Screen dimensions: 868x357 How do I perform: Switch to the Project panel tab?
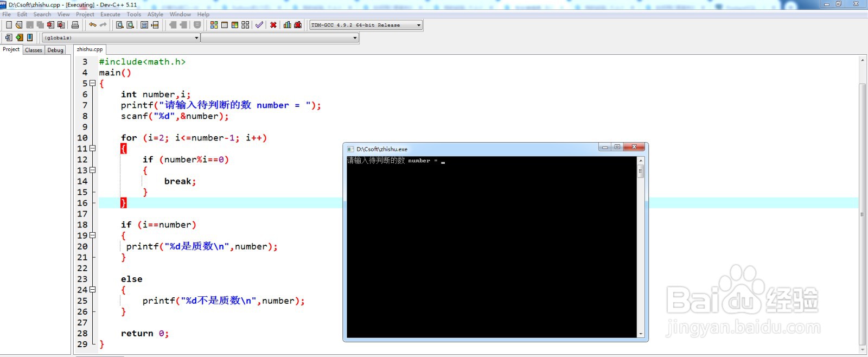11,49
